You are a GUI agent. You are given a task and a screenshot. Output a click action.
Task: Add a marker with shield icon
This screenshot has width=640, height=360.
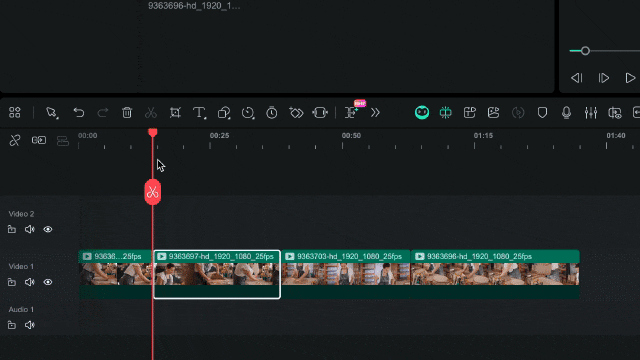[x=542, y=112]
